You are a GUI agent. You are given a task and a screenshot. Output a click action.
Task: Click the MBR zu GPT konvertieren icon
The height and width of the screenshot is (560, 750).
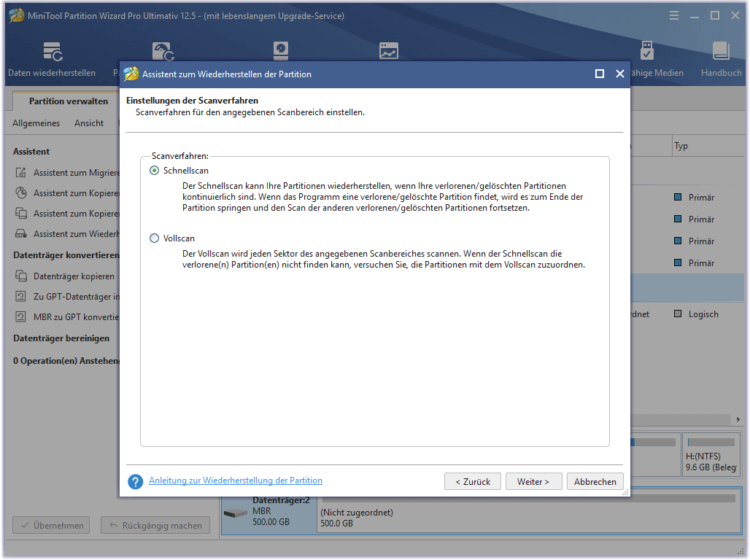21,316
